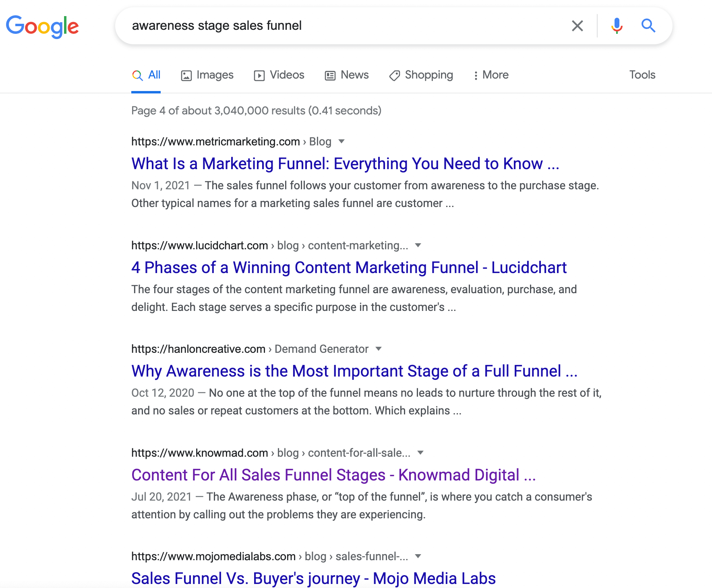
Task: Open 'Content For All Sales Funnel Stages' result
Action: click(x=334, y=475)
